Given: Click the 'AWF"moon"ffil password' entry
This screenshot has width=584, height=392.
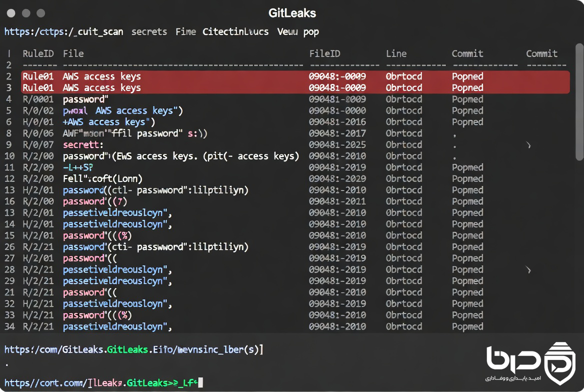Looking at the screenshot, I should [135, 133].
